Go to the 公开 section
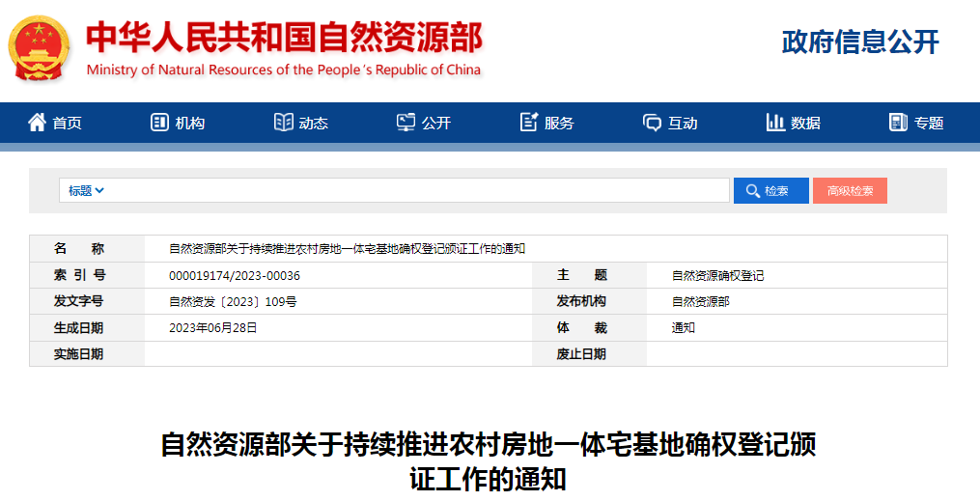This screenshot has height=501, width=980. (424, 123)
